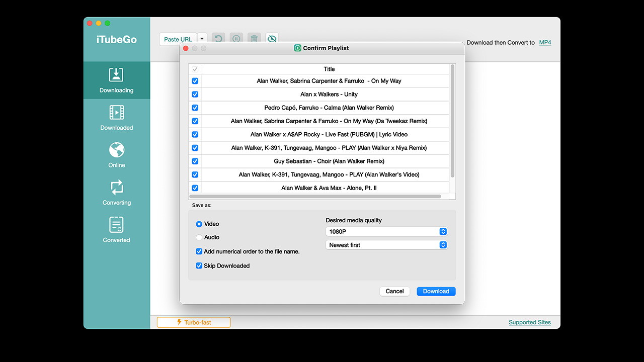This screenshot has height=362, width=644.
Task: Click the trash delete toolbar icon
Action: coord(254,39)
